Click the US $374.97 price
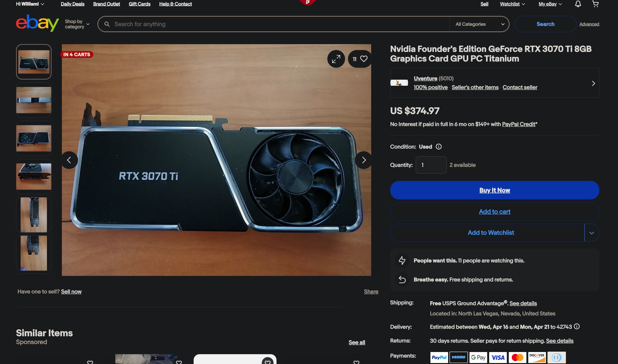 [415, 111]
